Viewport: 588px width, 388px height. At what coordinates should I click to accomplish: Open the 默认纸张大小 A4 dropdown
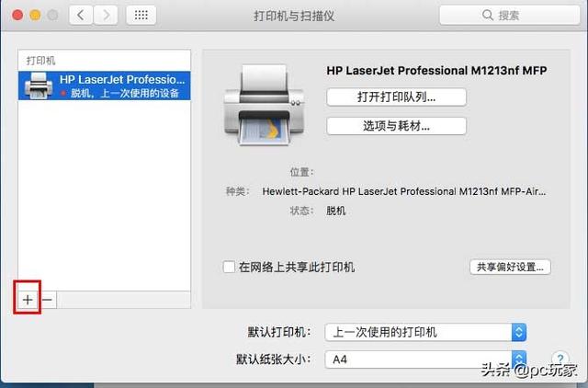(425, 359)
